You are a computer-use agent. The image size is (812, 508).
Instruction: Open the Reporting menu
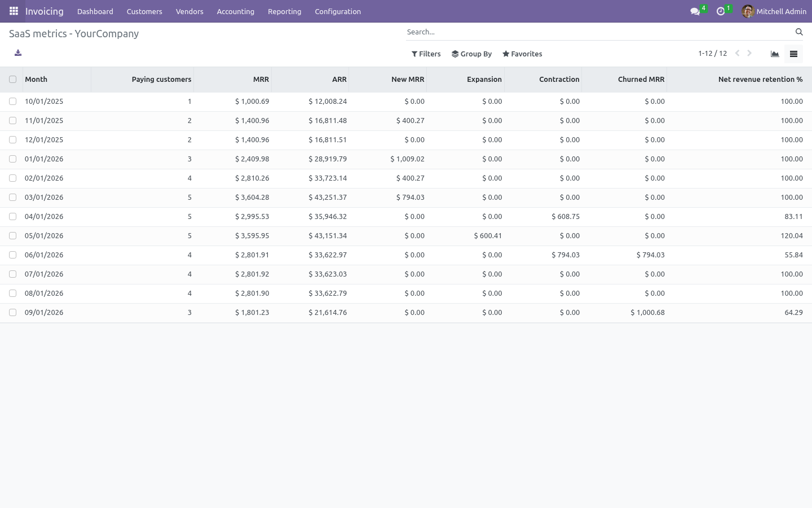285,11
